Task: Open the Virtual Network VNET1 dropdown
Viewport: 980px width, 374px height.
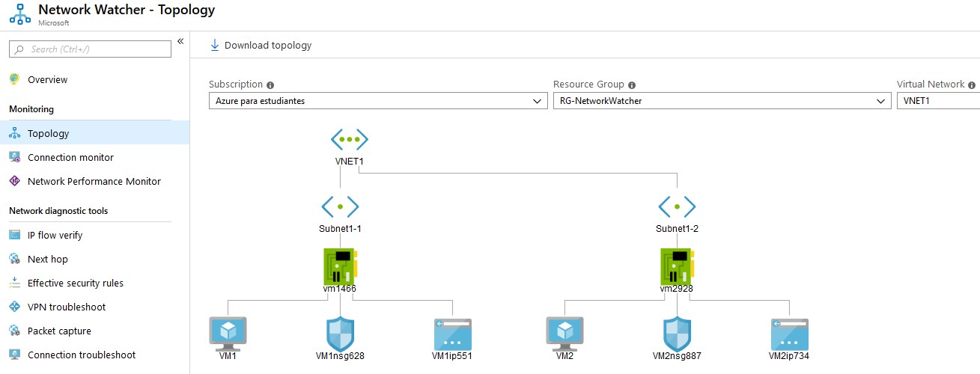Action: pyautogui.click(x=938, y=101)
